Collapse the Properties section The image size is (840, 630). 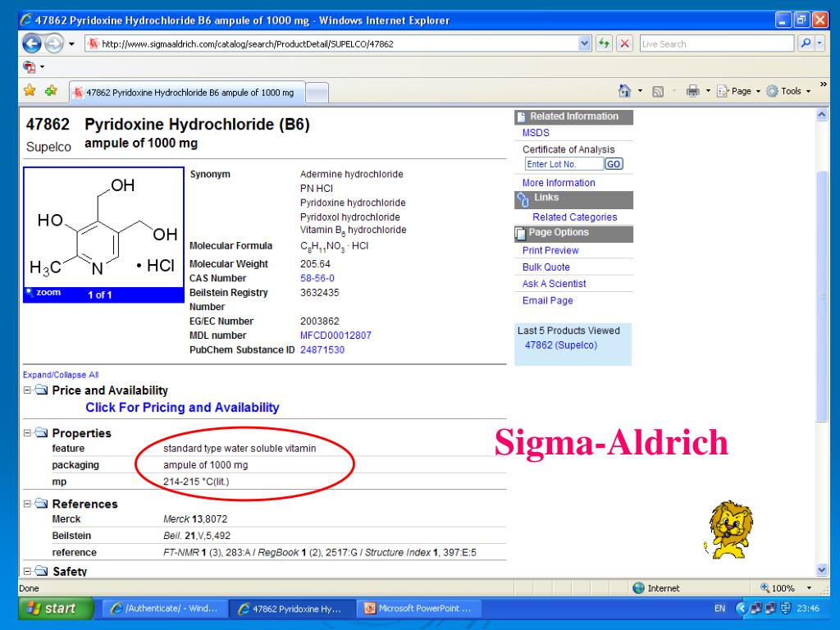27,433
